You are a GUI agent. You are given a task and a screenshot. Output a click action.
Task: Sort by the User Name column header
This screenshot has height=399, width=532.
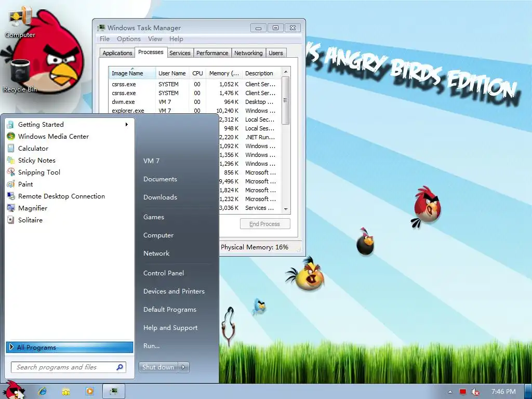(x=172, y=73)
